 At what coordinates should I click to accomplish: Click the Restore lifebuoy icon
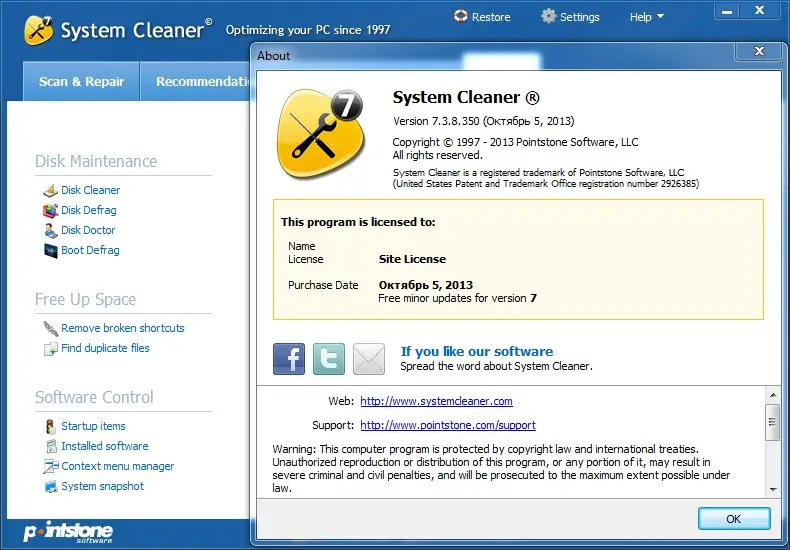pos(460,16)
